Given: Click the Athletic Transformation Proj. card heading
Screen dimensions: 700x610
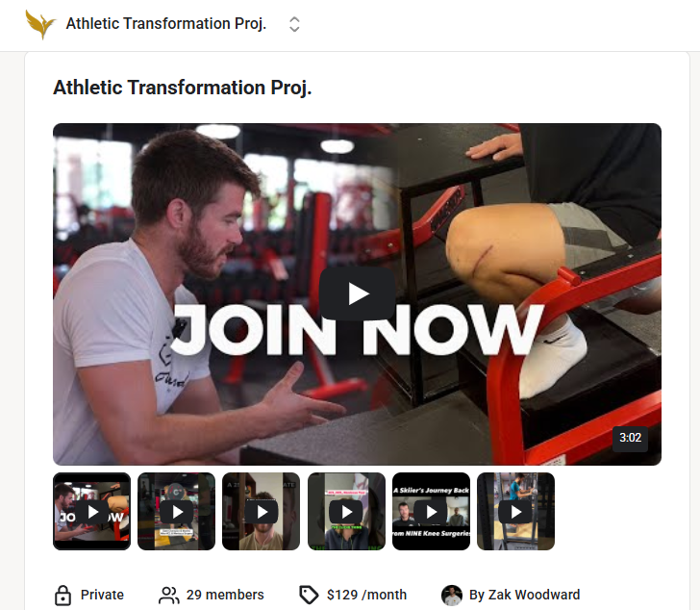Looking at the screenshot, I should 182,88.
